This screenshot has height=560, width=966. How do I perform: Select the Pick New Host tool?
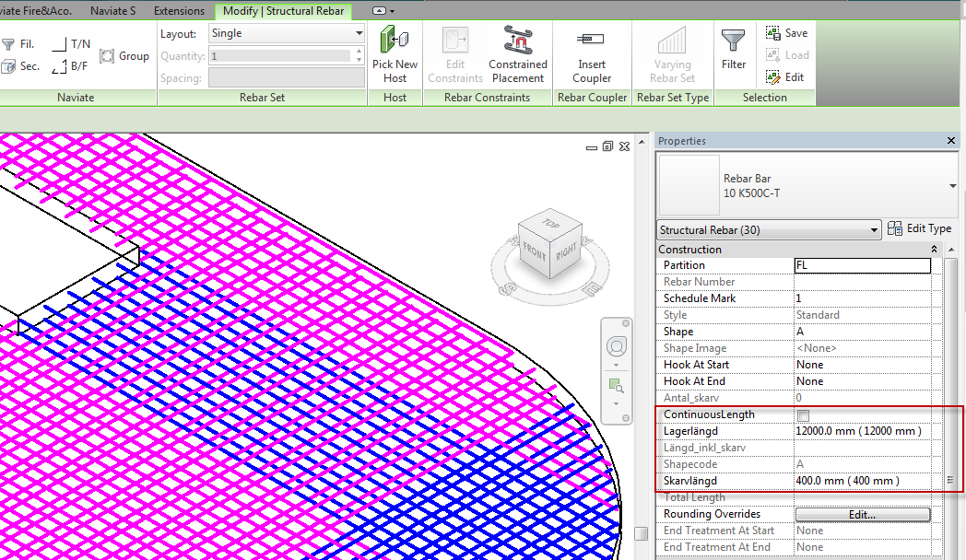point(395,55)
